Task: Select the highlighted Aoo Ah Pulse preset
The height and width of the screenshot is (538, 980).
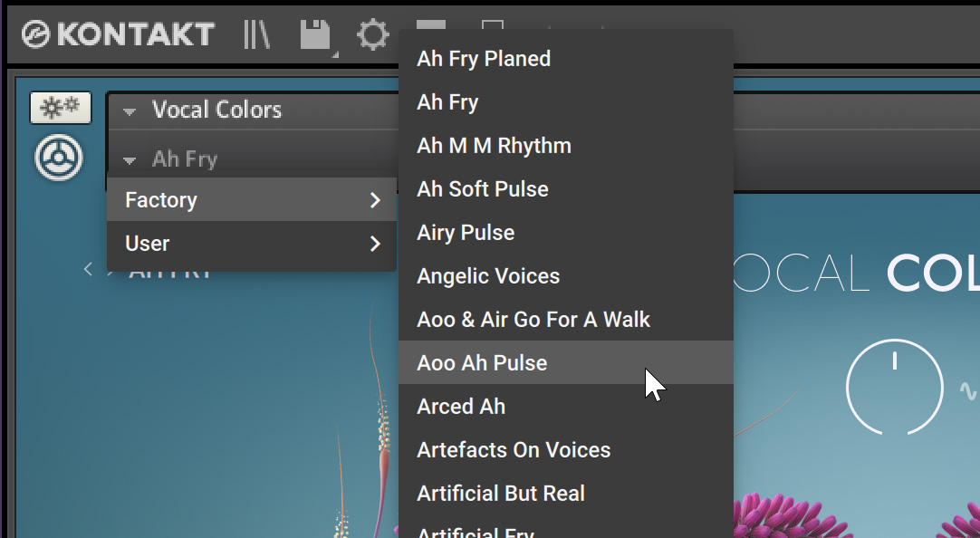Action: click(x=482, y=363)
